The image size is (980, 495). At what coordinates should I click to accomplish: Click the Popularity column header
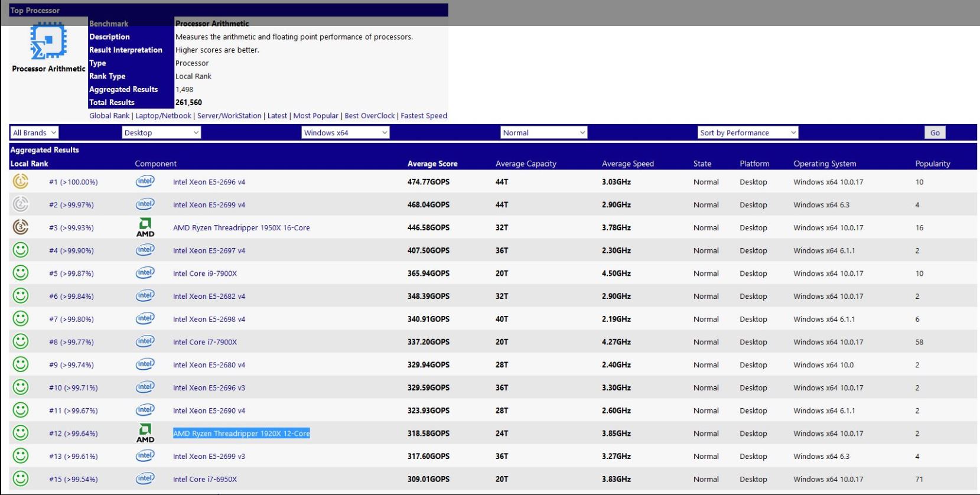tap(933, 164)
